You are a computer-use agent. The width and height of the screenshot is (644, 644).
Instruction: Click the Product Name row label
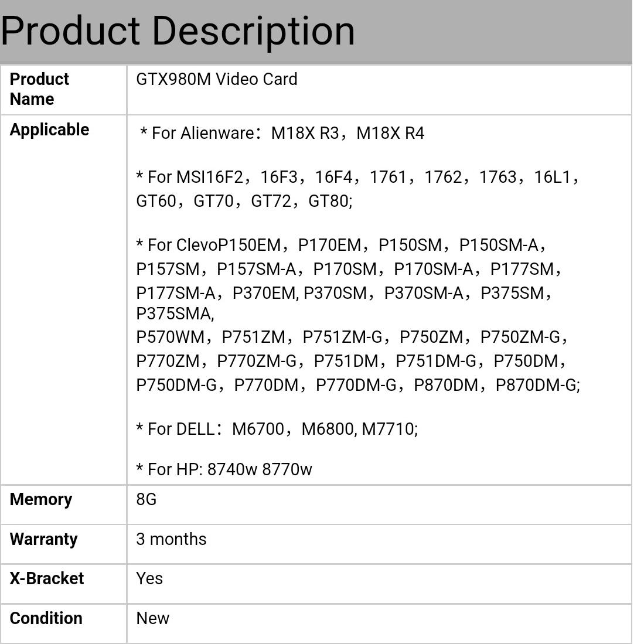(x=39, y=89)
